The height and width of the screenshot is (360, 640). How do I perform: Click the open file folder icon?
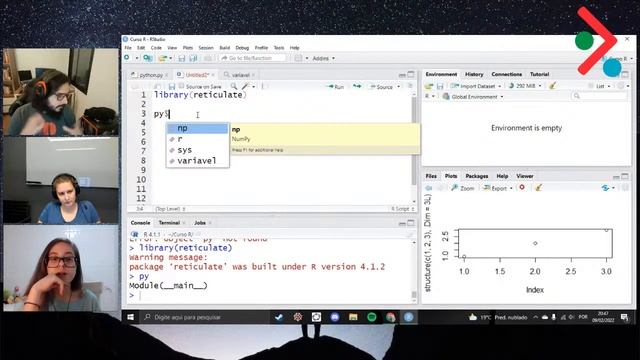(162, 58)
